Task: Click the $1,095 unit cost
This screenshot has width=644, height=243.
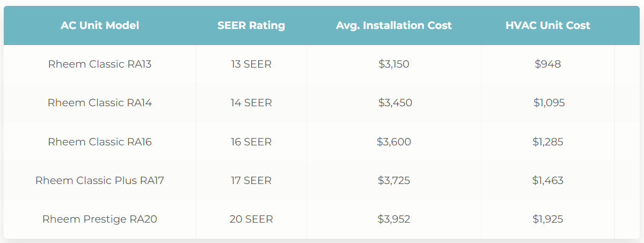Action: (x=549, y=103)
